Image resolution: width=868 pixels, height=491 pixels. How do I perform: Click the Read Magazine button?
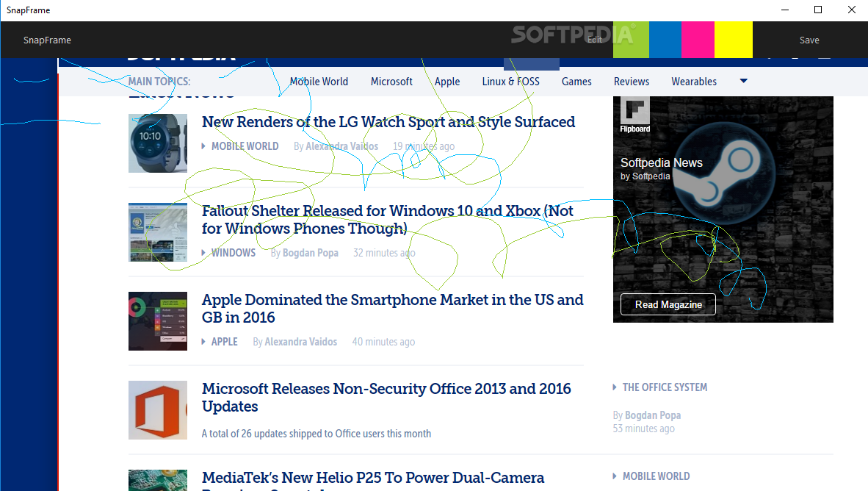click(x=668, y=304)
